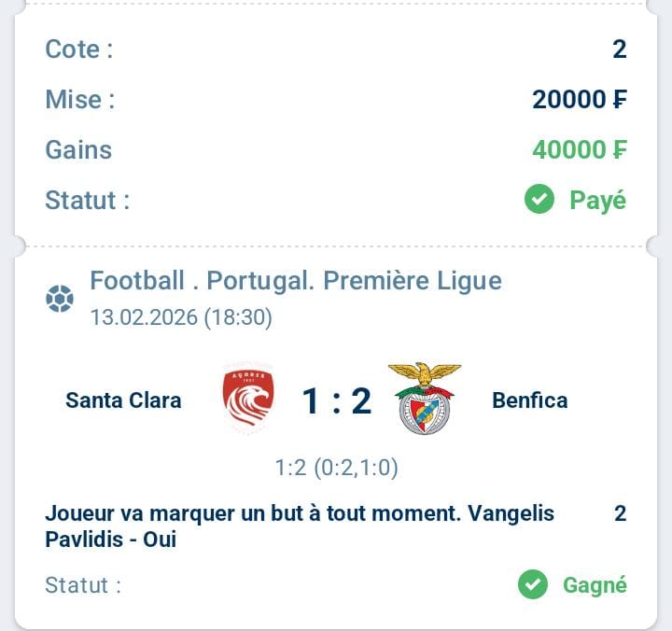672x631 pixels.
Task: Click the Gains label
Action: pyautogui.click(x=78, y=149)
